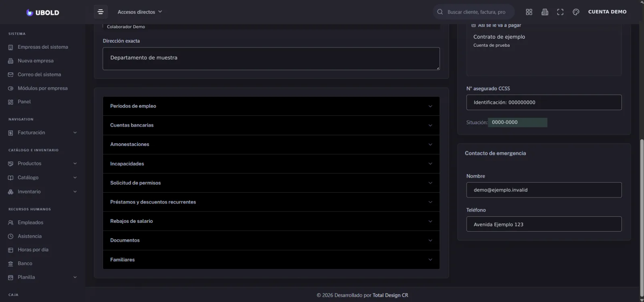
Task: Expand Facturación submenu chevron
Action: coord(75,133)
